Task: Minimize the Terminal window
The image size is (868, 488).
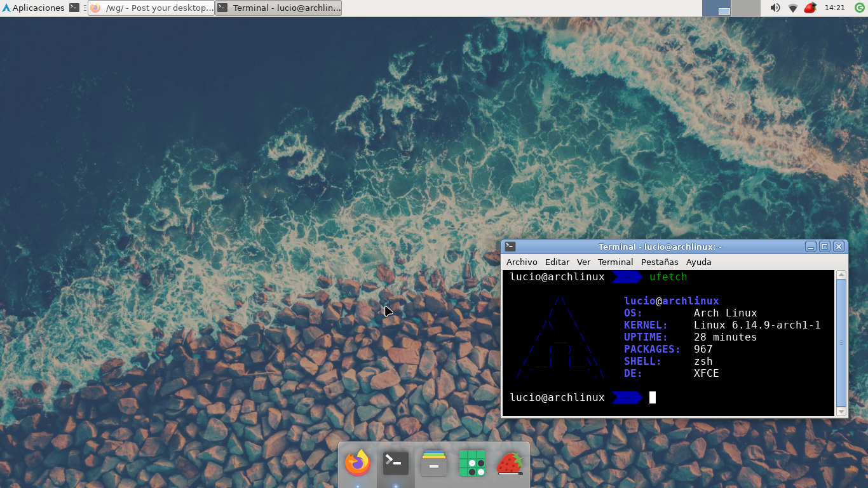Action: (810, 247)
